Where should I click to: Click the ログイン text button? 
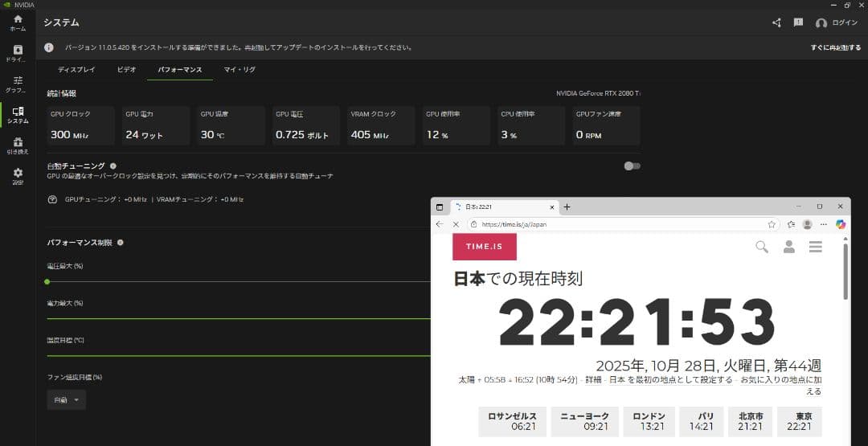[x=845, y=23]
